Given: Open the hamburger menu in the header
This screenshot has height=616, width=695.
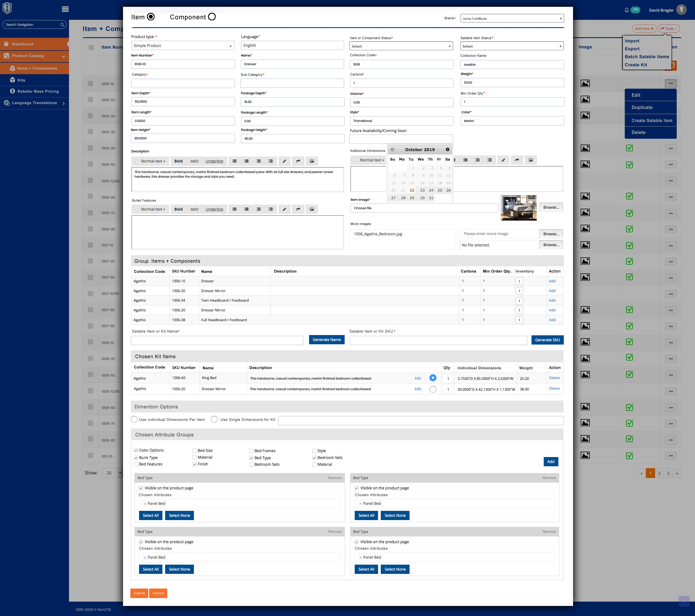Looking at the screenshot, I should pos(65,9).
